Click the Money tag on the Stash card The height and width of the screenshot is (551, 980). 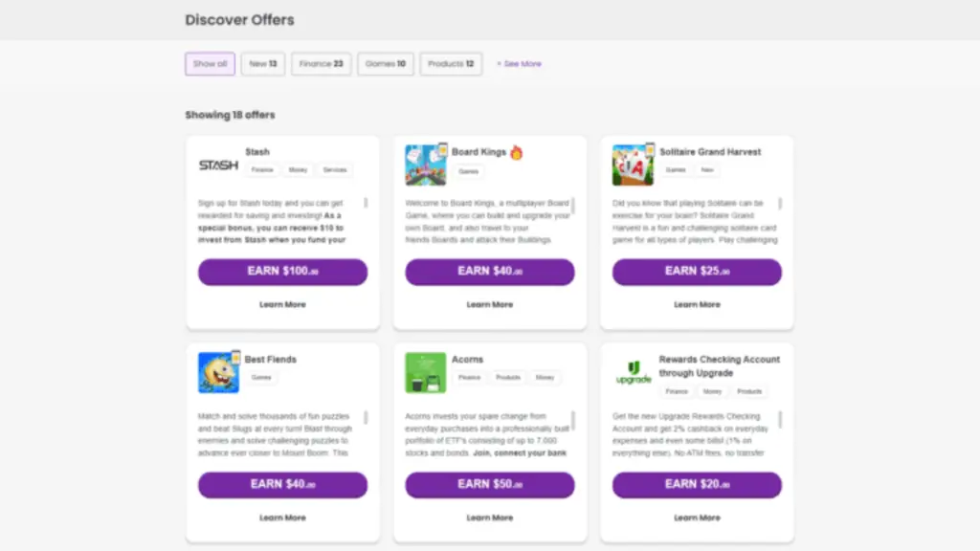coord(299,170)
